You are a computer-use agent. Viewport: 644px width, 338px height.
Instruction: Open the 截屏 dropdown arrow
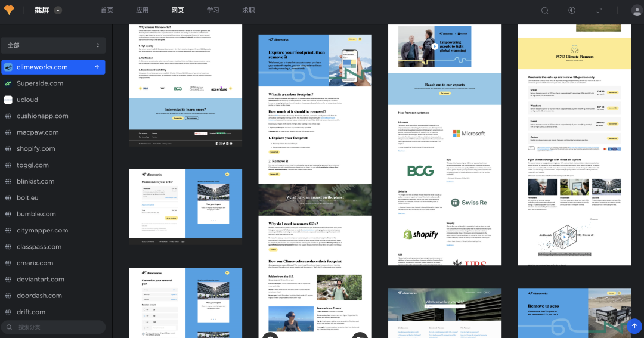58,10
